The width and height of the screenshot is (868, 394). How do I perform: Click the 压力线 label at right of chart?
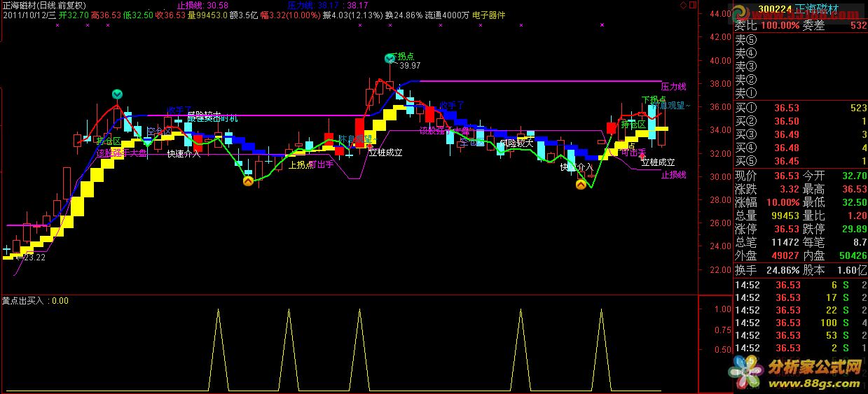pos(673,86)
